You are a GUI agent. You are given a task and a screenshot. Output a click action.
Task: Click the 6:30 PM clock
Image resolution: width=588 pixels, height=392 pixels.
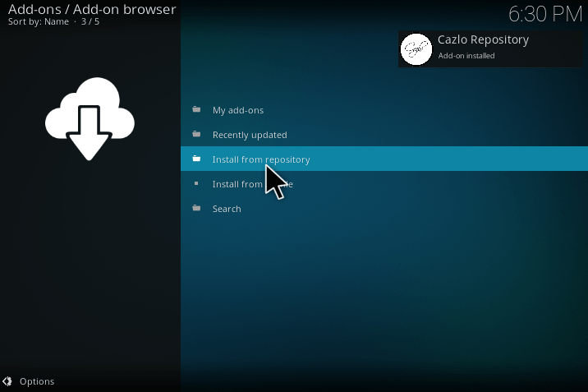[545, 14]
